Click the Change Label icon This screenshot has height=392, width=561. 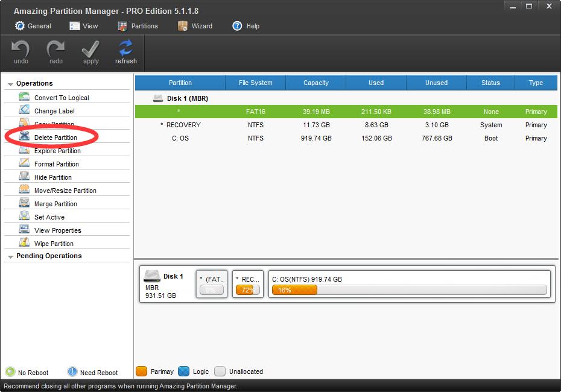[24, 110]
